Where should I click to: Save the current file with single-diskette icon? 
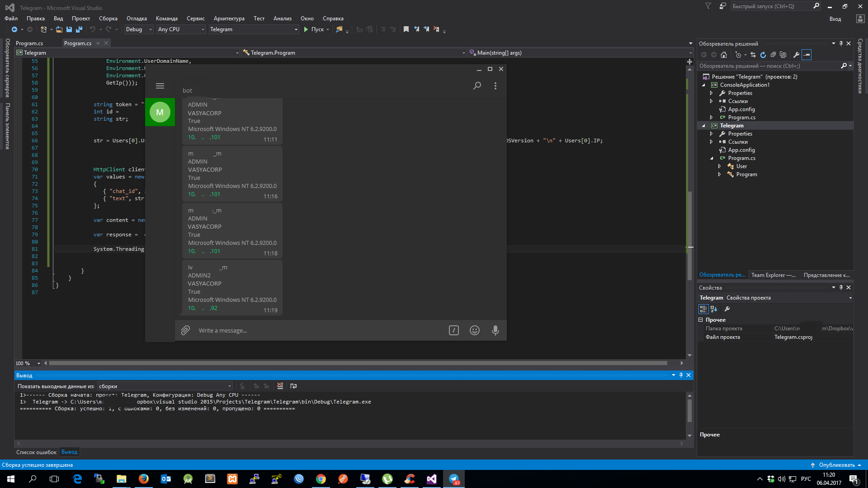click(x=69, y=29)
